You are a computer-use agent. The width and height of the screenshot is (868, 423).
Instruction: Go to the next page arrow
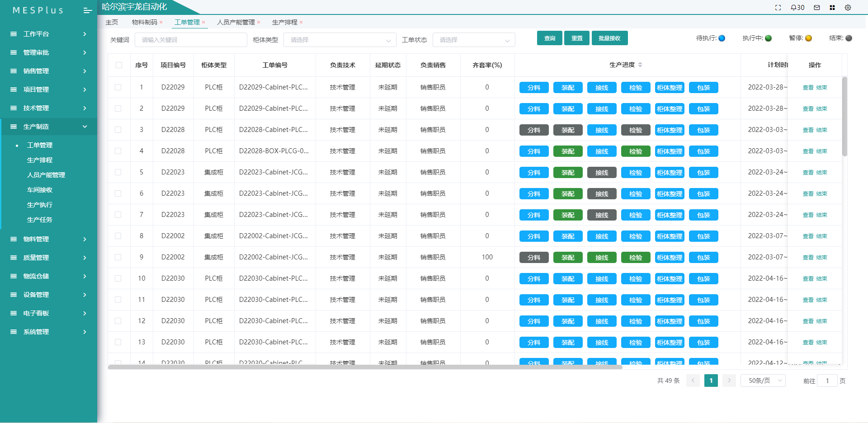click(x=729, y=381)
